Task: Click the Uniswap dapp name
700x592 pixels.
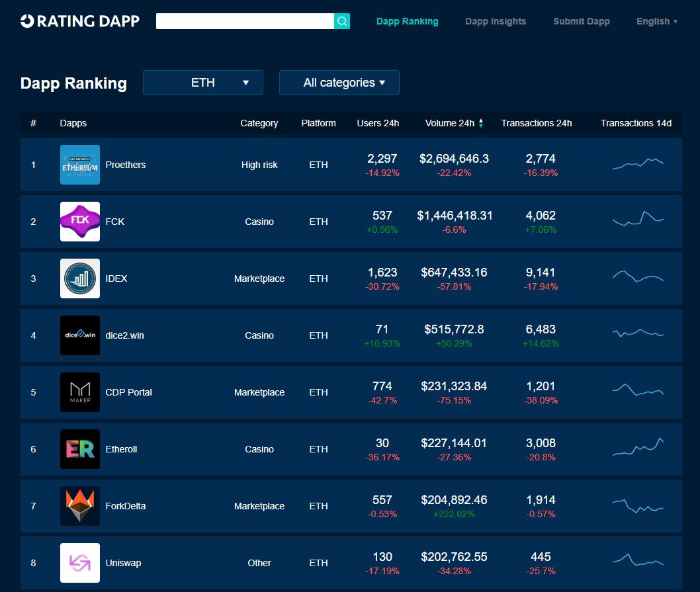Action: point(123,563)
